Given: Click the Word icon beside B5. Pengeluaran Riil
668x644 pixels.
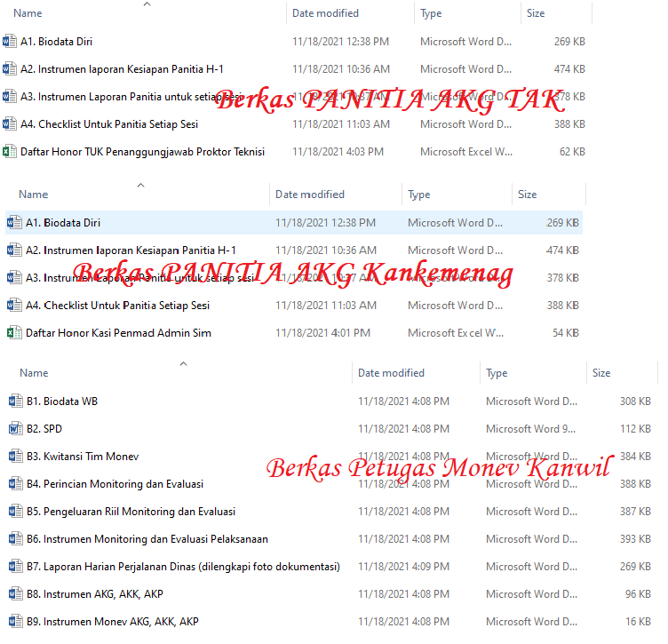Looking at the screenshot, I should click(x=16, y=511).
